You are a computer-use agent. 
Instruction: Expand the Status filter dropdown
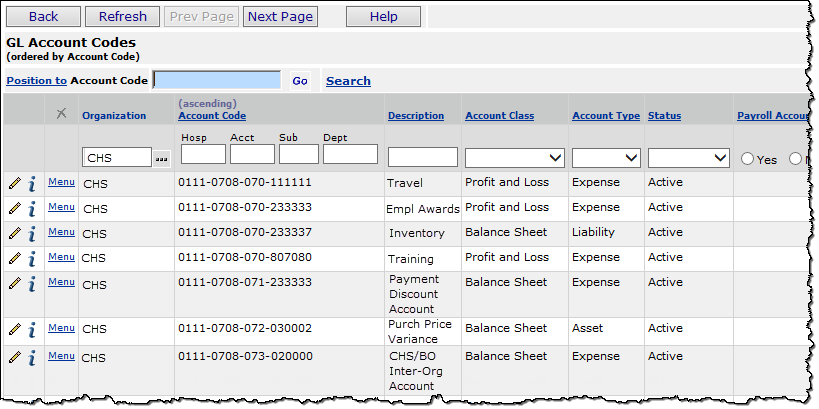(689, 158)
